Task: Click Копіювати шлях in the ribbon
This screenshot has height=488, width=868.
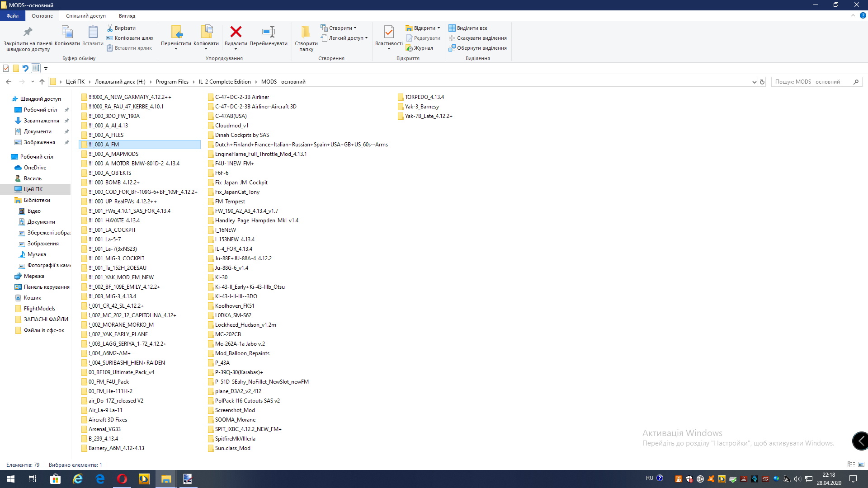Action: coord(130,38)
